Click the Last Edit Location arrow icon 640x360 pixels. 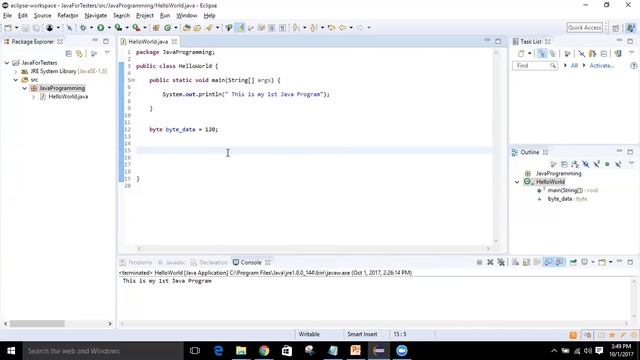331,28
